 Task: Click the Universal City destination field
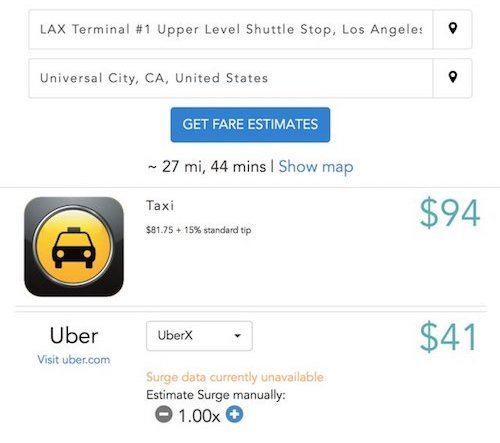231,78
